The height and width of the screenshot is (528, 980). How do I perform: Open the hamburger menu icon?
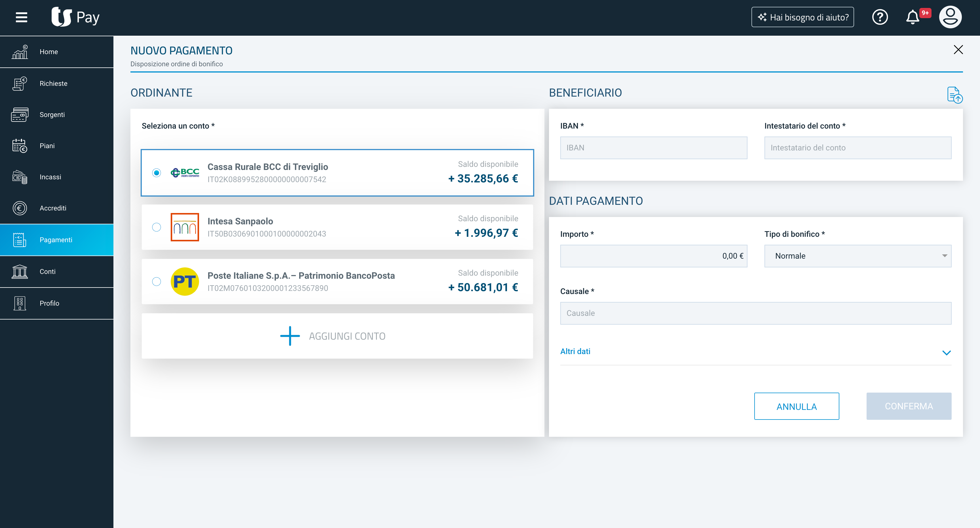[21, 17]
